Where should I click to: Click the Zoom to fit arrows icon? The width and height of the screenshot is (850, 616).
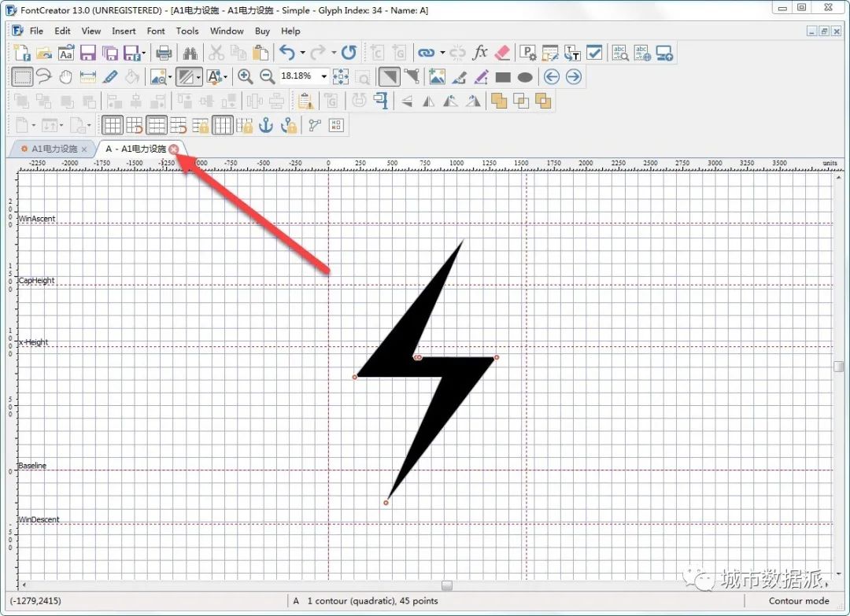(341, 77)
